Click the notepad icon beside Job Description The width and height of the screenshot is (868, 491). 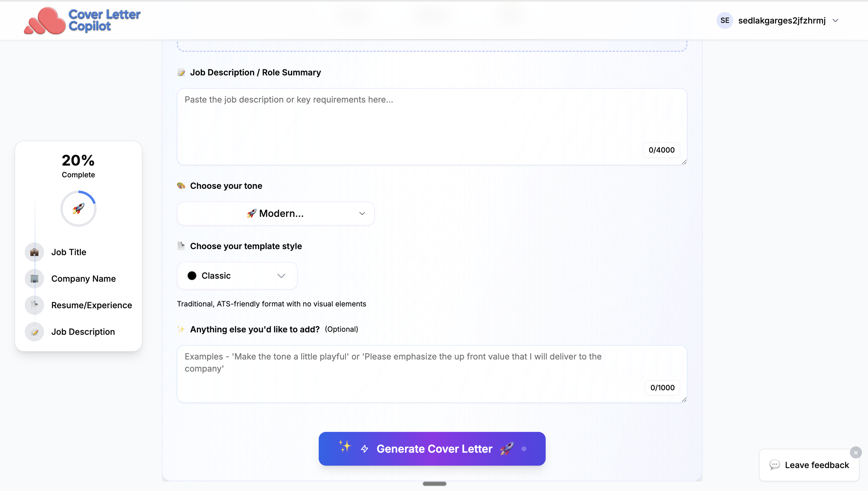click(34, 332)
